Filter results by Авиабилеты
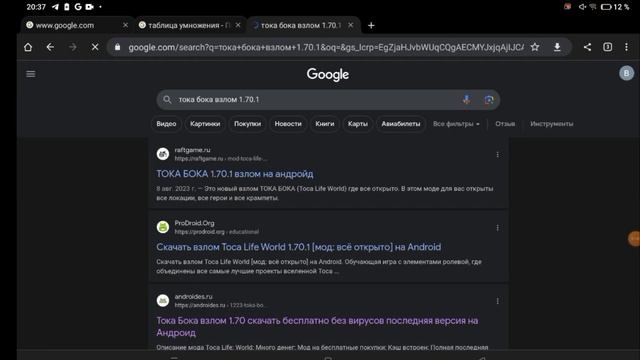This screenshot has width=640, height=360. tap(401, 124)
